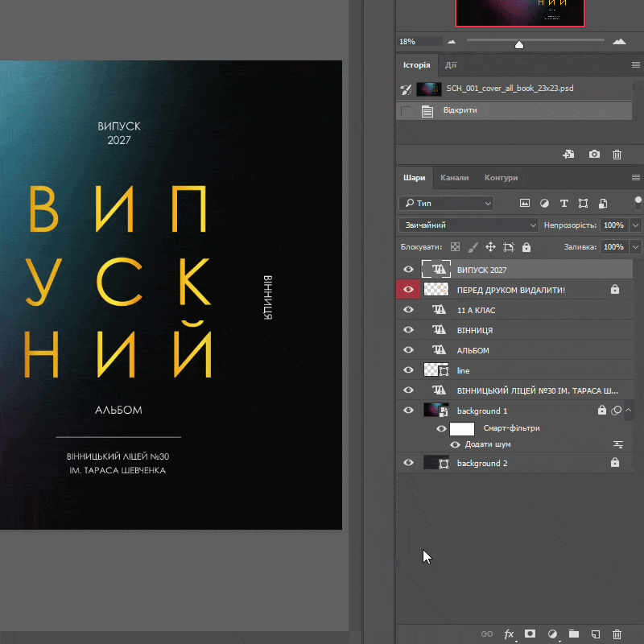Screen dimensions: 644x644
Task: Click lock all padlock icon in Блокувати row
Action: tap(526, 247)
